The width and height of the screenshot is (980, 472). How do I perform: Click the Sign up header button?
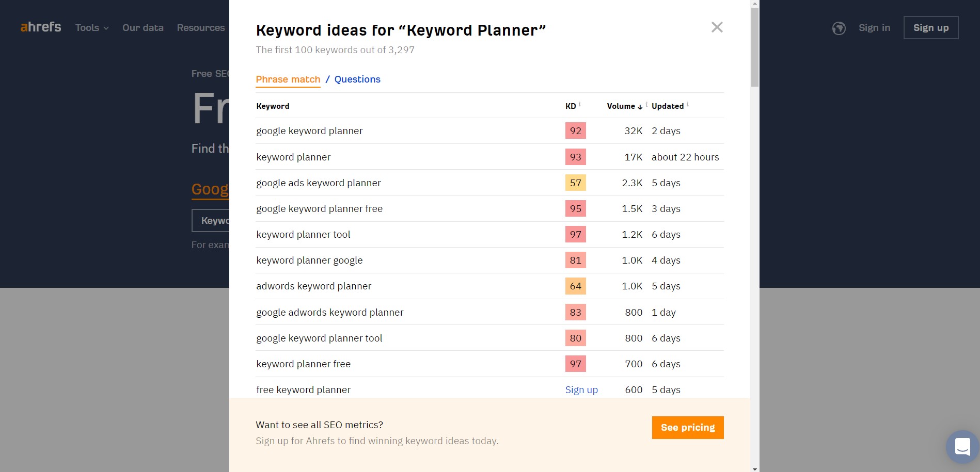[x=931, y=28]
